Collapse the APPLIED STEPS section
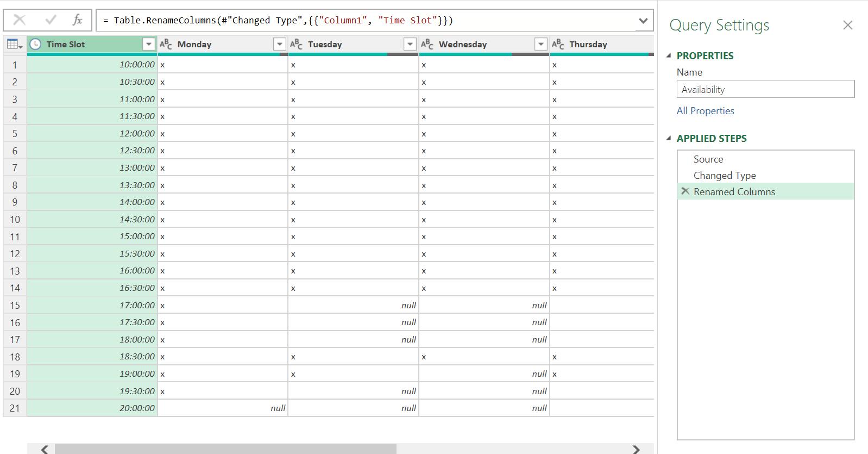Image resolution: width=868 pixels, height=454 pixels. point(669,138)
